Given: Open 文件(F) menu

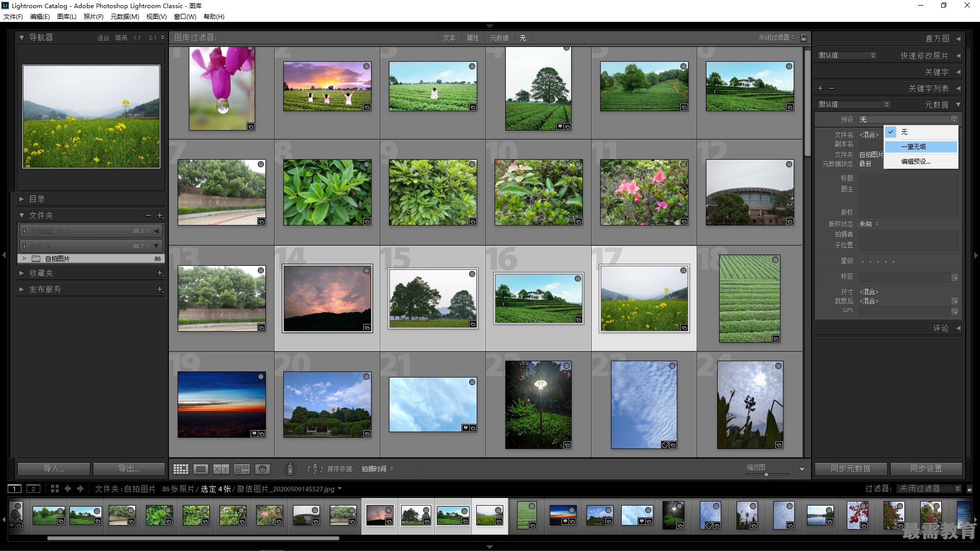Looking at the screenshot, I should (x=13, y=17).
